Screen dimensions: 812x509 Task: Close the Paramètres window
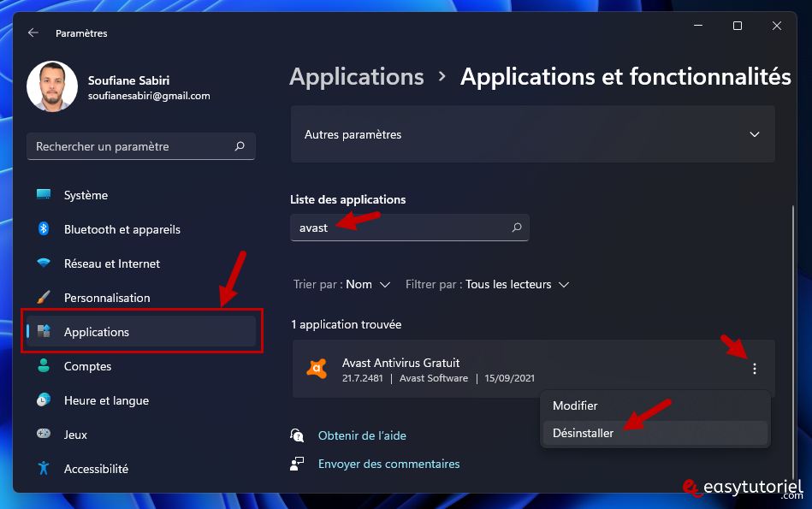[777, 26]
